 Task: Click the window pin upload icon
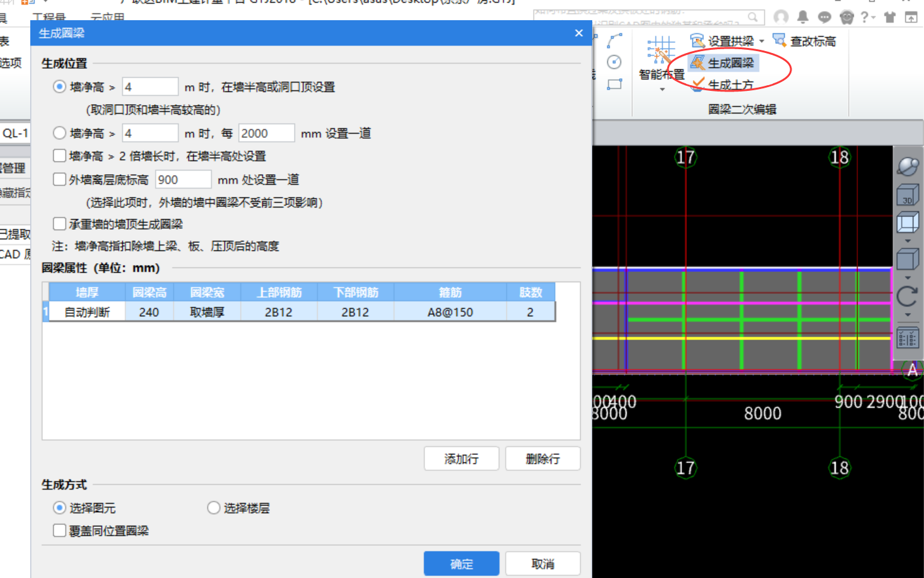pyautogui.click(x=911, y=17)
